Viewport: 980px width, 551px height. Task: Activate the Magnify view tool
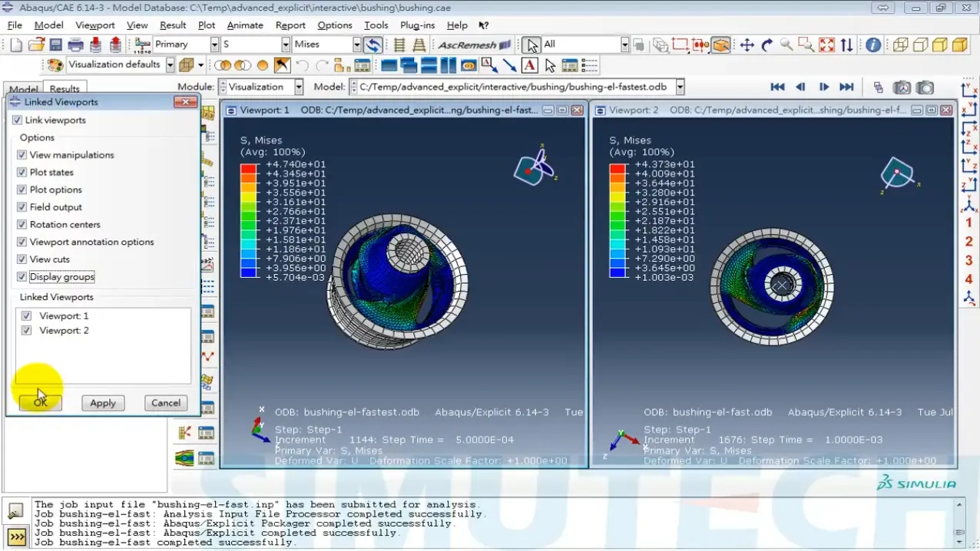tap(786, 45)
